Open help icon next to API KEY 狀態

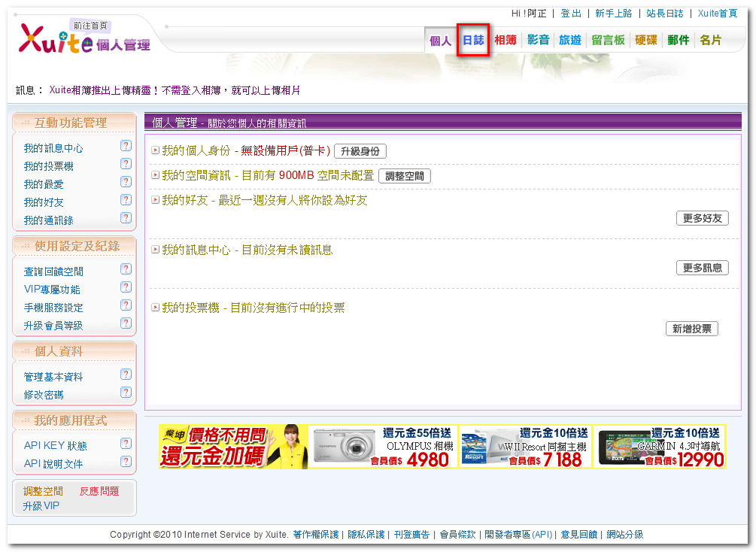pos(126,444)
